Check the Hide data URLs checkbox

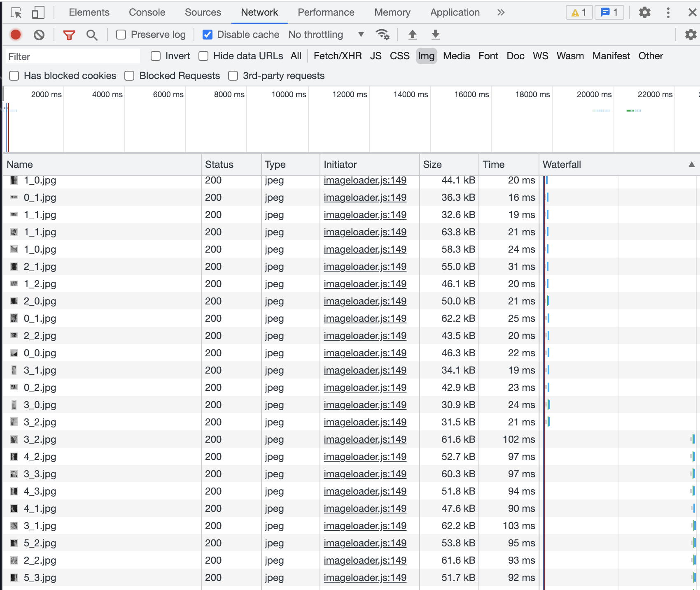[203, 56]
